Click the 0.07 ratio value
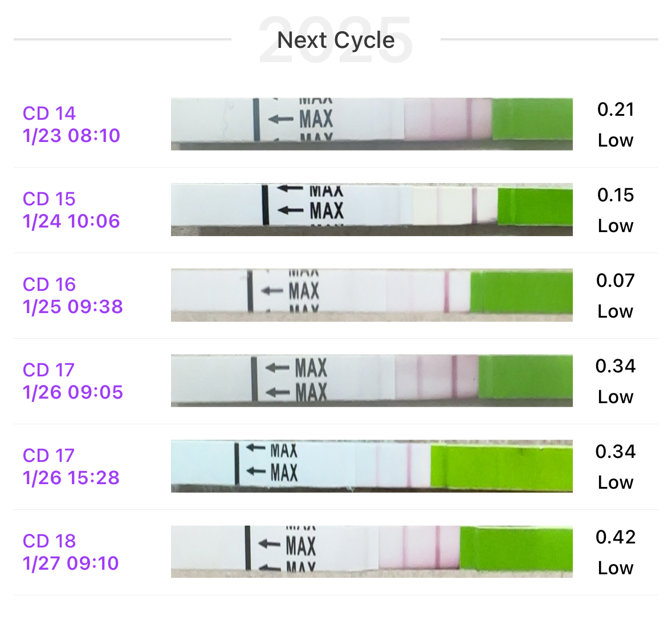 click(x=616, y=281)
